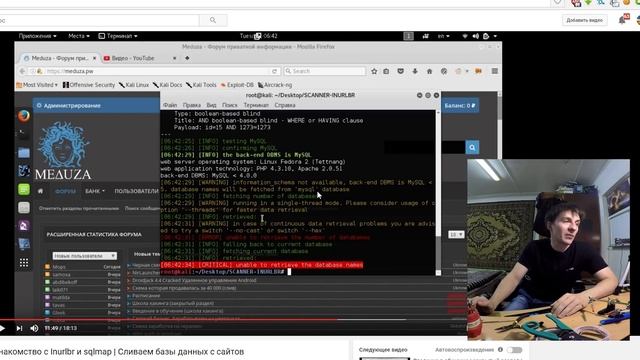The image size is (640, 360).
Task: Show all applications grid in dock
Action: tap(24, 263)
